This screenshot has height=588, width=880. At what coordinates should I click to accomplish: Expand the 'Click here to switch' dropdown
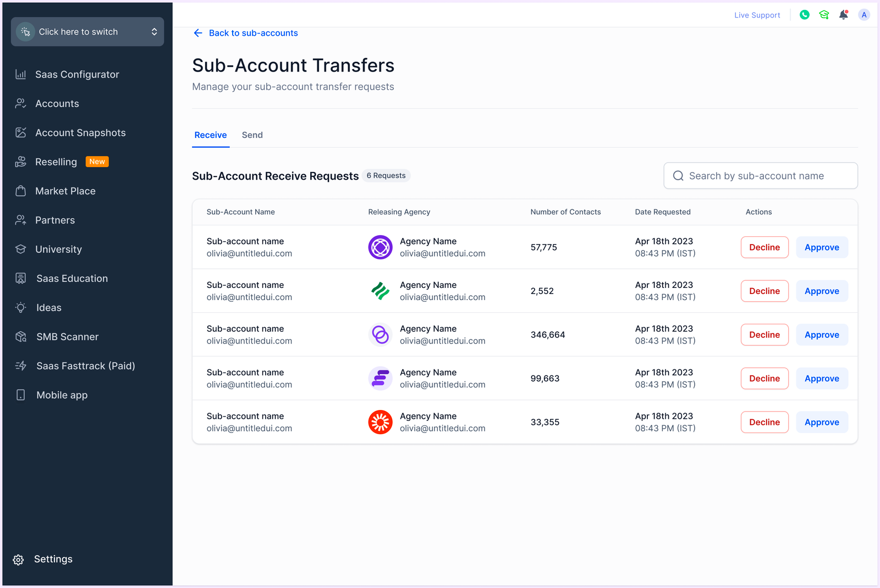[x=87, y=32]
